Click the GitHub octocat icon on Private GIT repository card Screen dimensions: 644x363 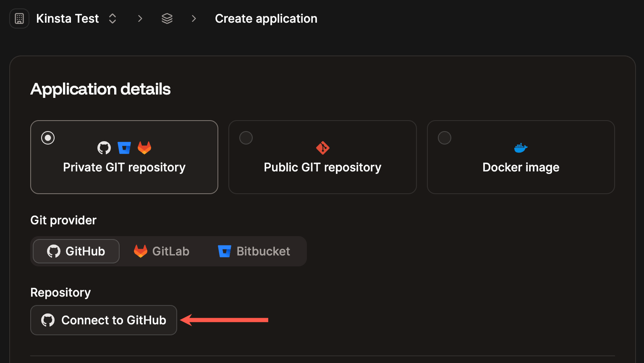103,147
